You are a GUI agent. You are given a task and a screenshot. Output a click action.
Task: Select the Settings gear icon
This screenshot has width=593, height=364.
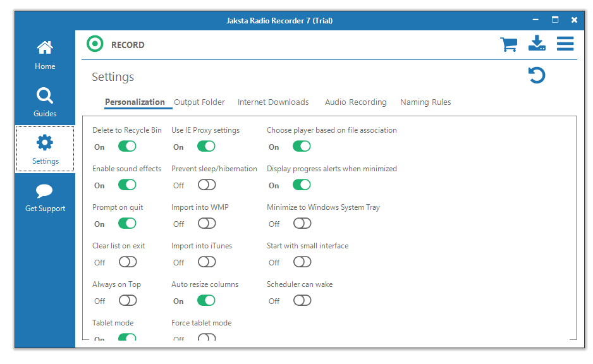point(45,143)
